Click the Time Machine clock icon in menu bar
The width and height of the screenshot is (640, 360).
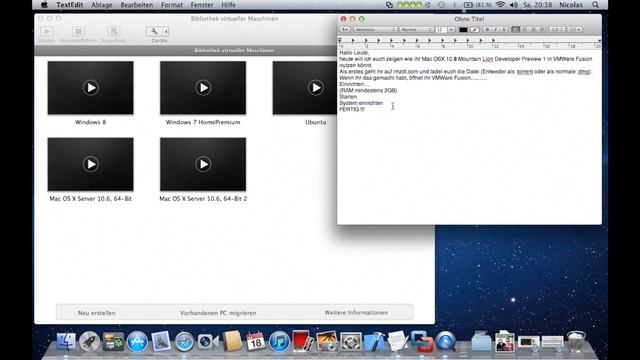441,5
